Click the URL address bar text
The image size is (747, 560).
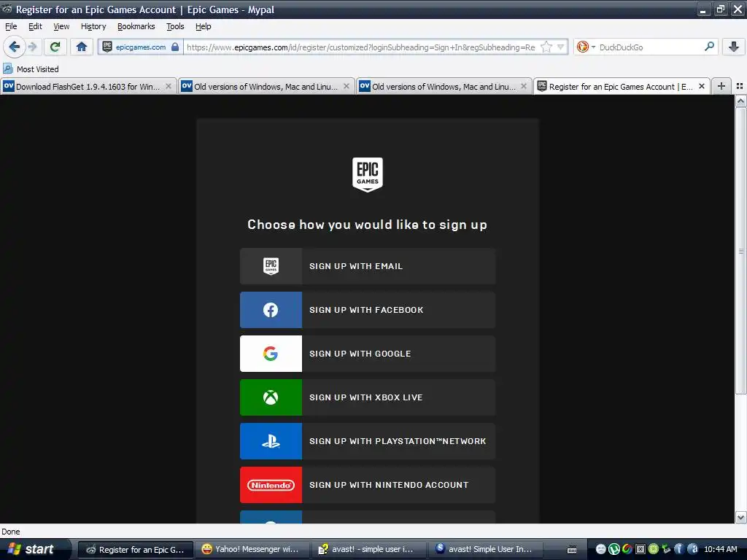click(x=361, y=47)
